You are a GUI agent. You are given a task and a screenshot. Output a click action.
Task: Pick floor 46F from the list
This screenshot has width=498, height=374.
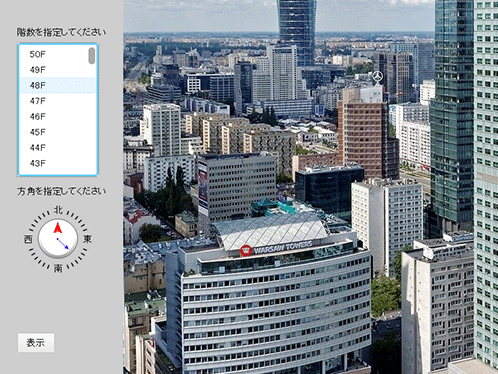coord(57,116)
